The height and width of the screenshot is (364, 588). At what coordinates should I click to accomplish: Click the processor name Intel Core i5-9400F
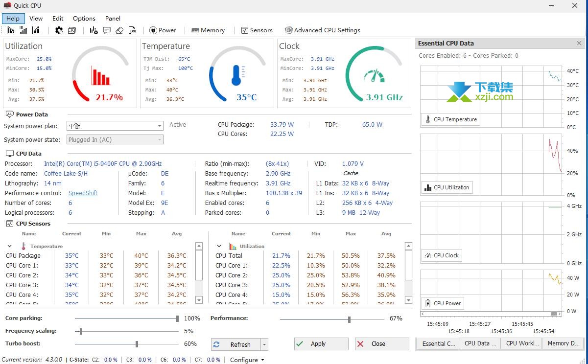pyautogui.click(x=103, y=164)
